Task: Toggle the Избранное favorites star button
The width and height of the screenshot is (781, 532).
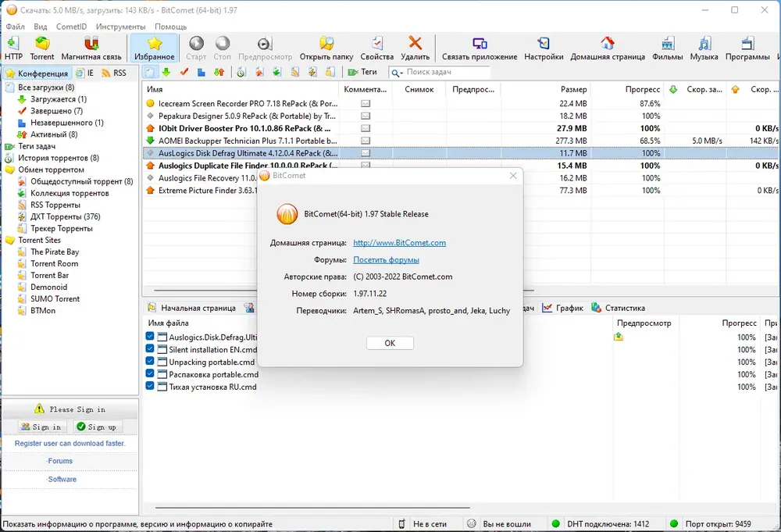Action: (155, 48)
